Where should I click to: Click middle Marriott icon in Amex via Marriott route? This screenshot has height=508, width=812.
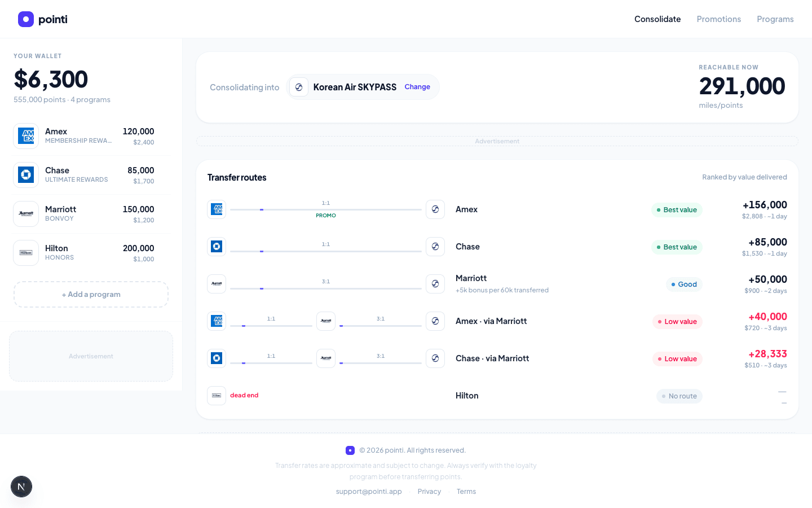(x=326, y=321)
